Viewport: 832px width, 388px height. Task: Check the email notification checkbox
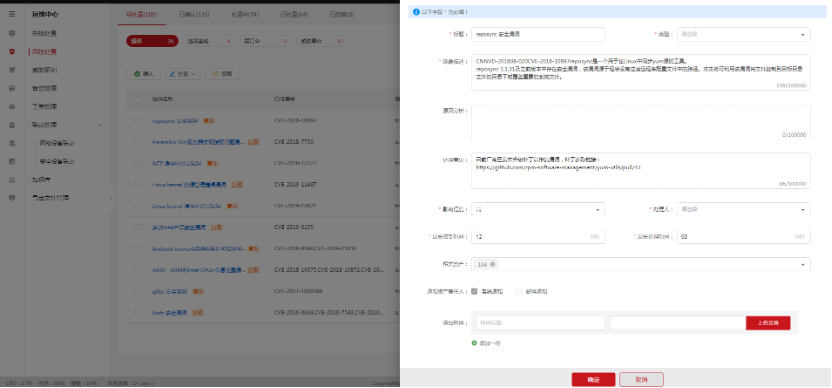coord(518,291)
